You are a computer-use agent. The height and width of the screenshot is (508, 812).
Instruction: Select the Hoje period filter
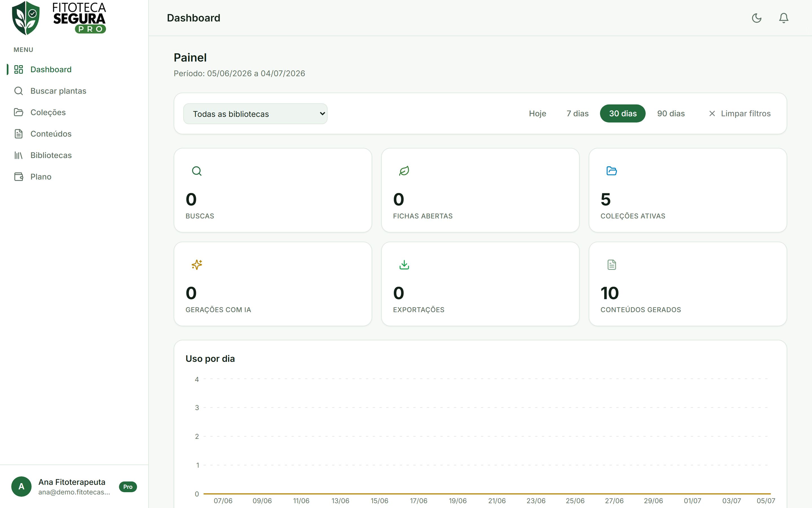coord(538,113)
